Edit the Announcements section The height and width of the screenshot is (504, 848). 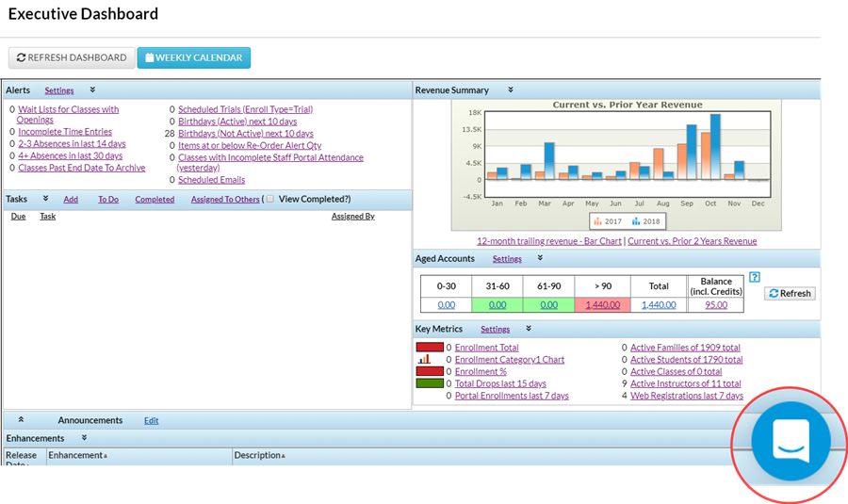152,421
